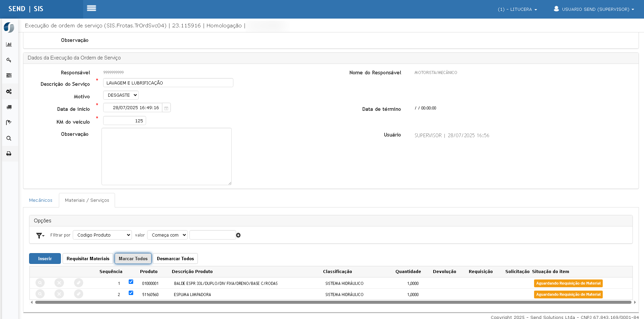This screenshot has height=319, width=644.
Task: Click inside the Observação text area
Action: pos(166,156)
